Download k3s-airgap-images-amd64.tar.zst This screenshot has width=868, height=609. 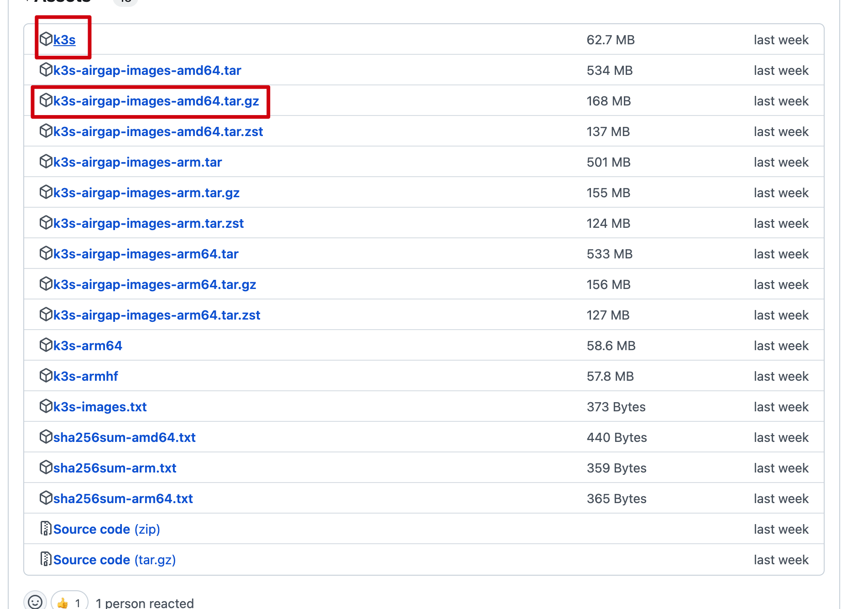[158, 131]
